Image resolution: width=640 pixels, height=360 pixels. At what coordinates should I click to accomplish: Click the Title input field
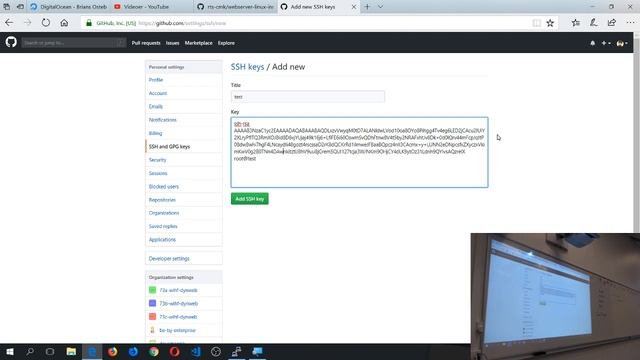(x=308, y=97)
